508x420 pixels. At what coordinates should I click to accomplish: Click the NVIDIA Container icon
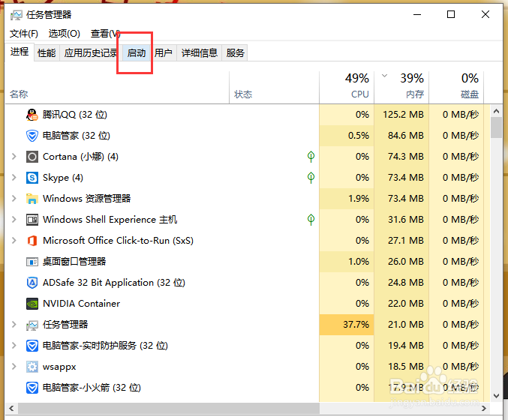[32, 304]
